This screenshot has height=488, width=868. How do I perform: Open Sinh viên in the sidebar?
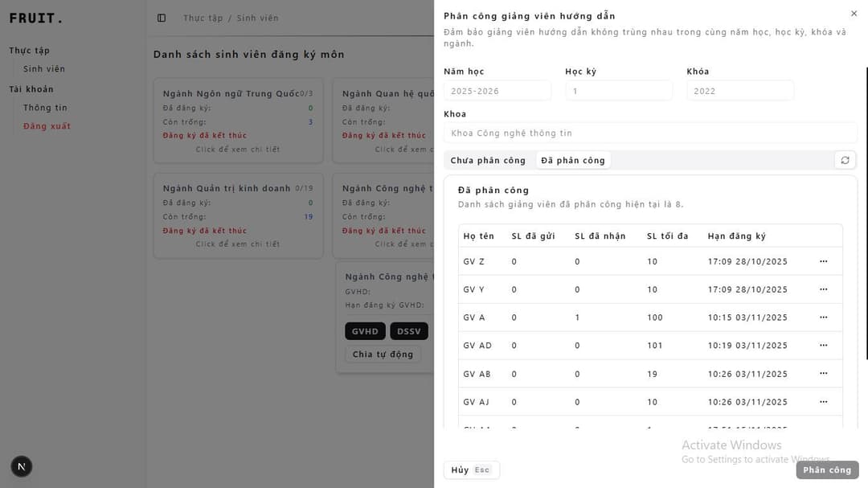point(44,69)
